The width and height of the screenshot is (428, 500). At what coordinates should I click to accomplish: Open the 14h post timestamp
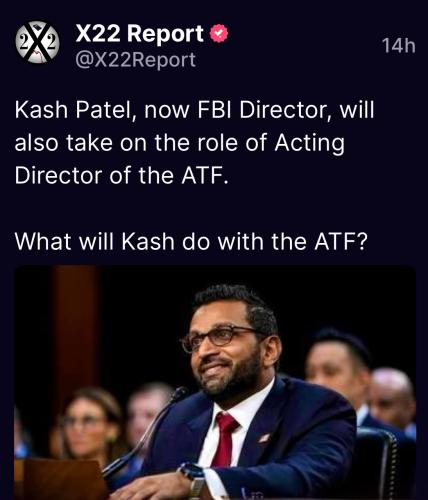pos(399,45)
